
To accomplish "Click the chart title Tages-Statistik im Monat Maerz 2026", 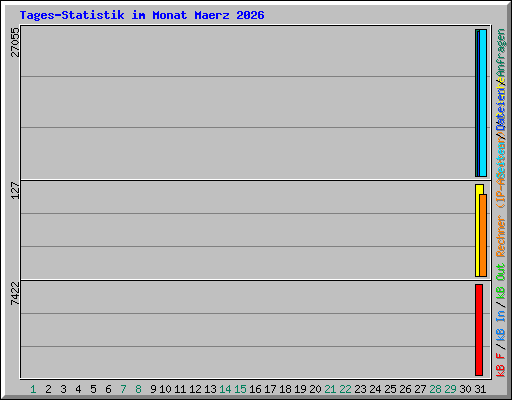I will point(142,15).
